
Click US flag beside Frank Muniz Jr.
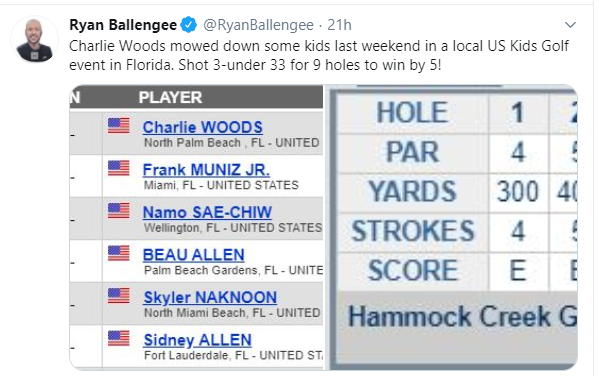118,168
